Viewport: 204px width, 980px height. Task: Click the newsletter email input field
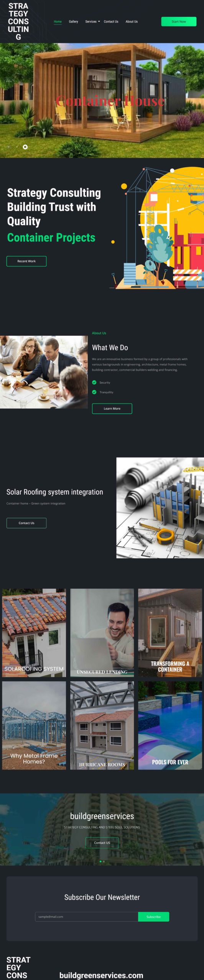(87, 916)
